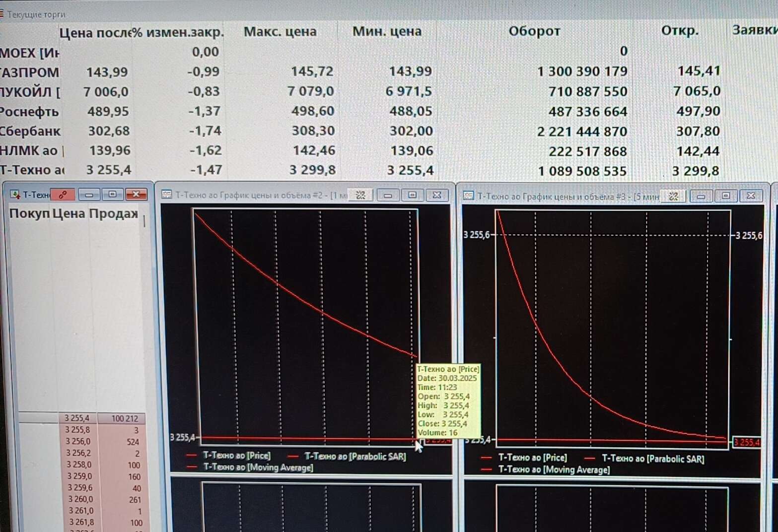Click the Оборот column header

[x=534, y=31]
